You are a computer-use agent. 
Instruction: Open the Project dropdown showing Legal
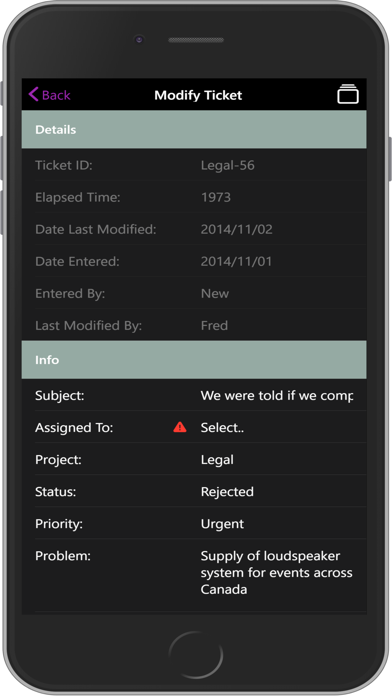click(217, 460)
